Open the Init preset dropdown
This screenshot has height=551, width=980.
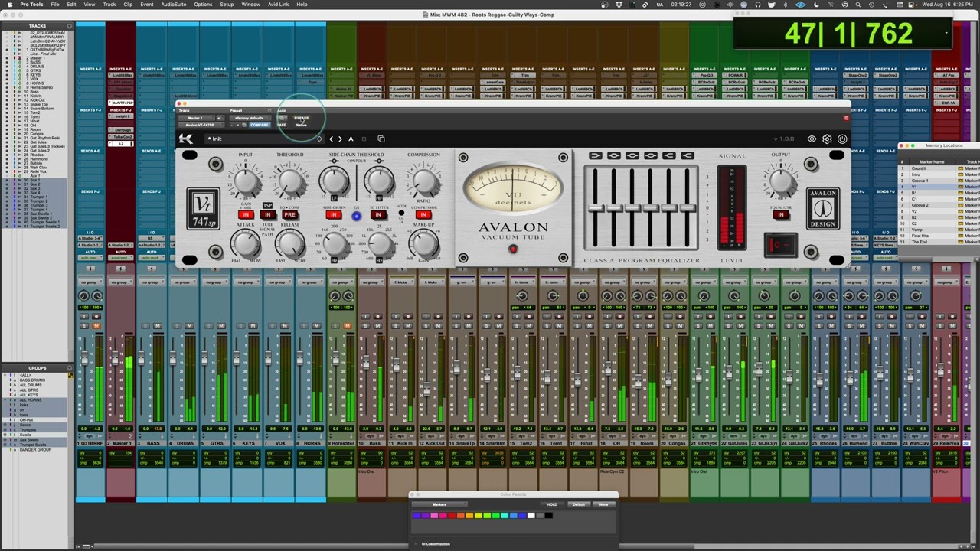(263, 139)
